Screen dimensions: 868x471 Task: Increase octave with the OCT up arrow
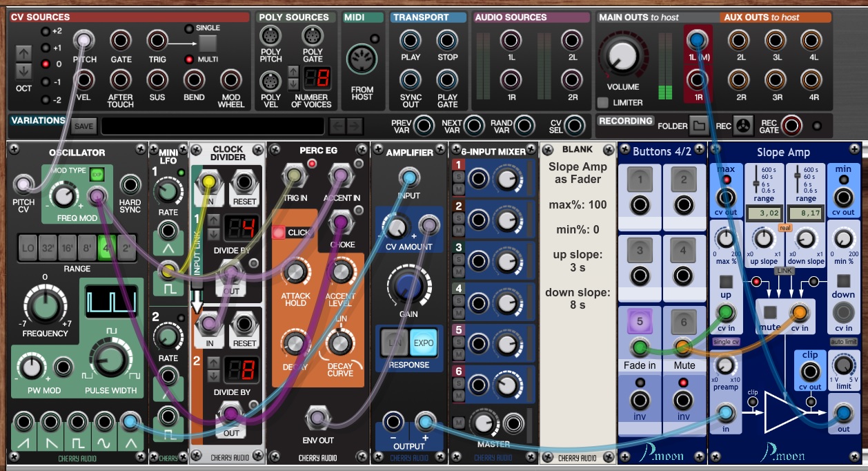[x=24, y=52]
